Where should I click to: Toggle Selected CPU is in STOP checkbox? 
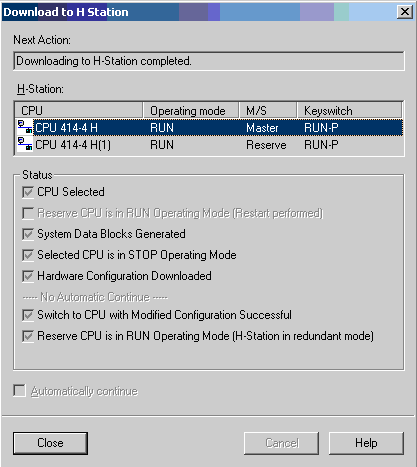(x=28, y=255)
